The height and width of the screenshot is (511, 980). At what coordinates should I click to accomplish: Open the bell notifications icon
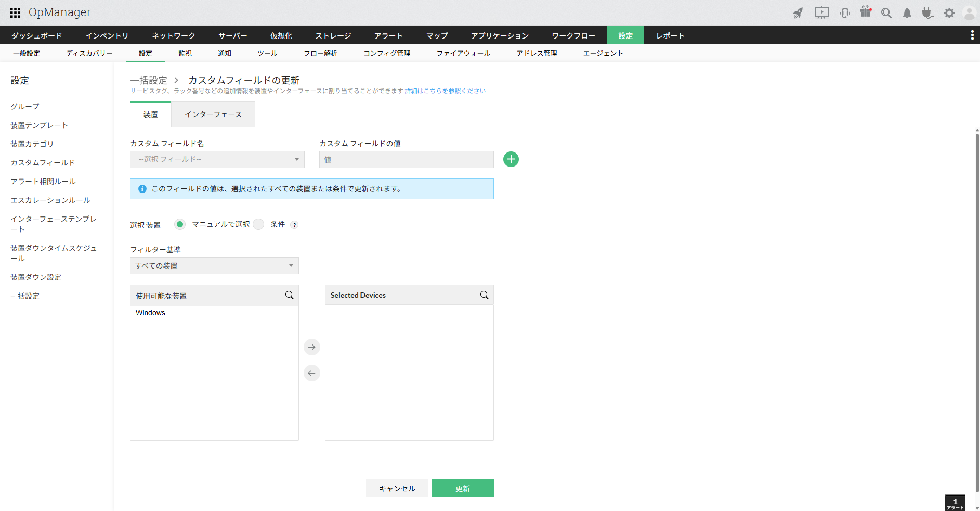click(x=907, y=13)
